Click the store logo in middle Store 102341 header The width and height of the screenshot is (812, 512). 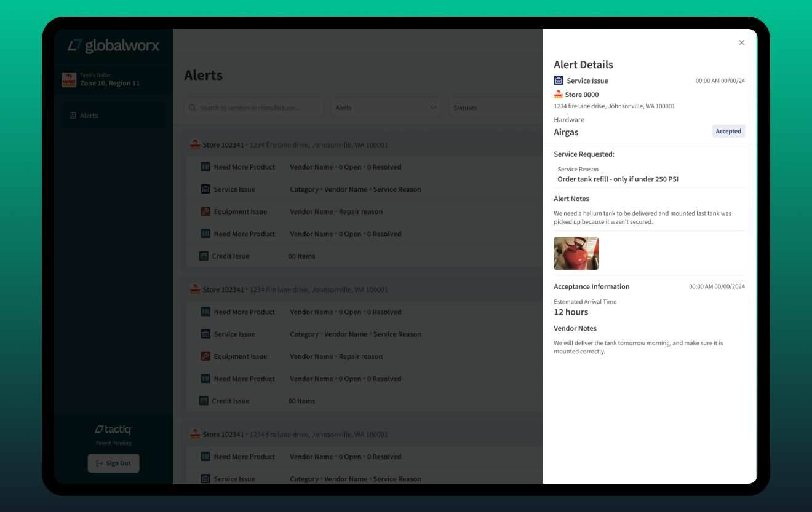[195, 289]
